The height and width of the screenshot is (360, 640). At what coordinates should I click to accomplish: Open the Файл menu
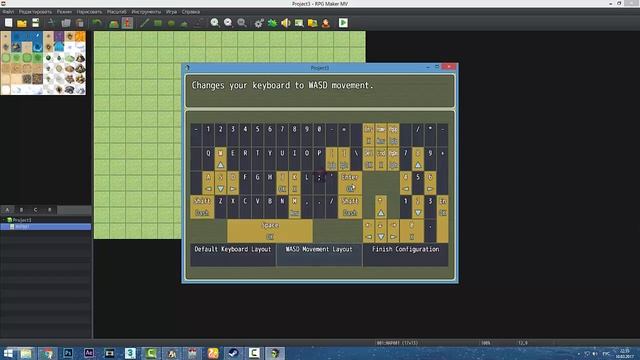(8, 12)
